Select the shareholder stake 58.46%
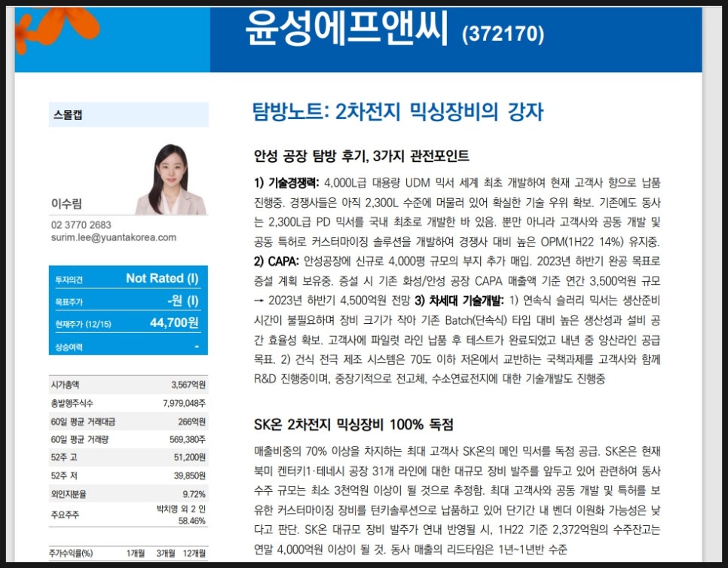 pyautogui.click(x=191, y=521)
